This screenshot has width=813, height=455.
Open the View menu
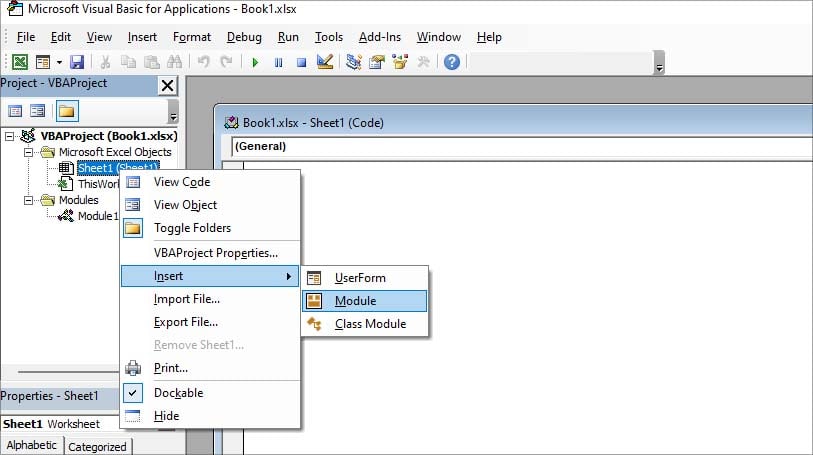pos(99,37)
